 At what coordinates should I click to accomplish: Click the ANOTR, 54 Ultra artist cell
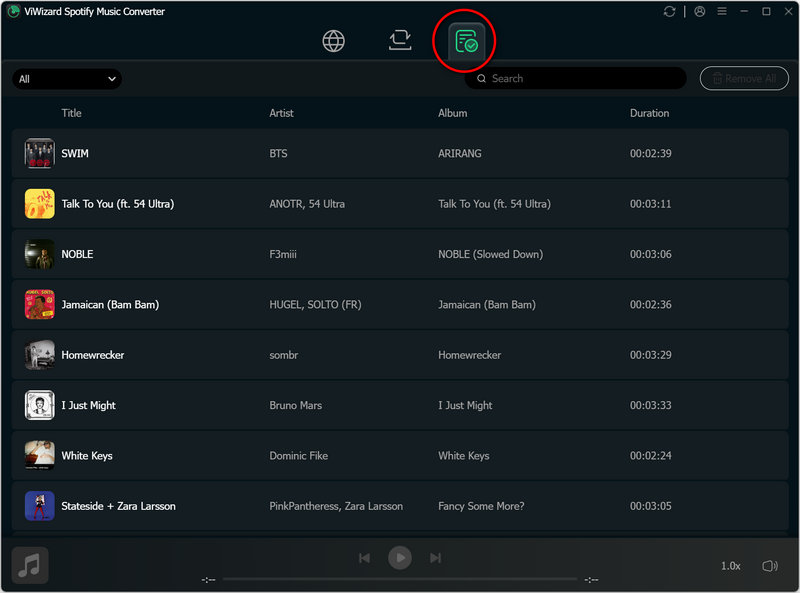307,204
